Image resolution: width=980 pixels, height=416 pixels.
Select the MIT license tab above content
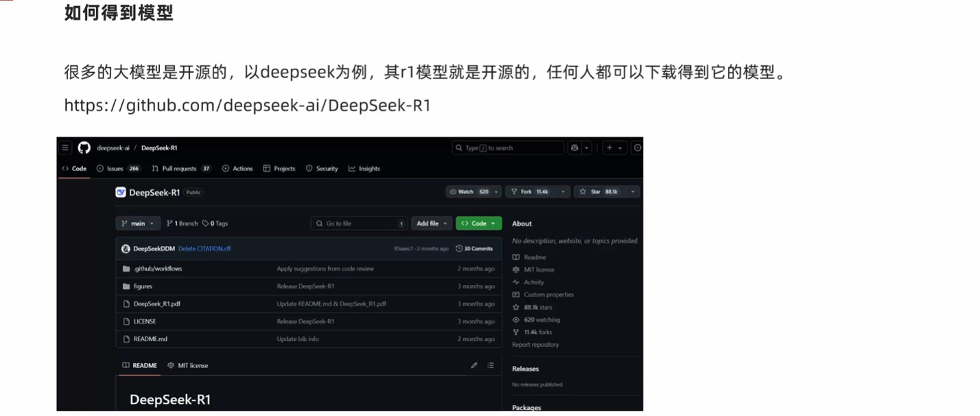187,365
